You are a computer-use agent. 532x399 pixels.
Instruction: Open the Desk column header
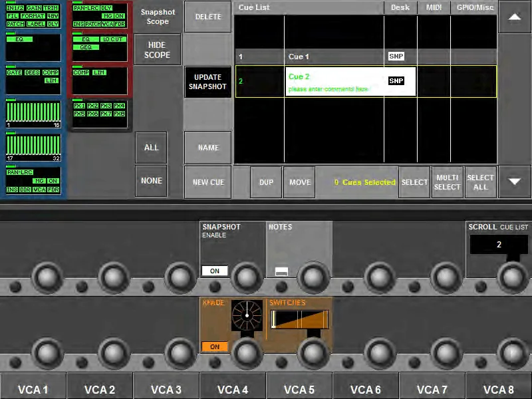400,7
